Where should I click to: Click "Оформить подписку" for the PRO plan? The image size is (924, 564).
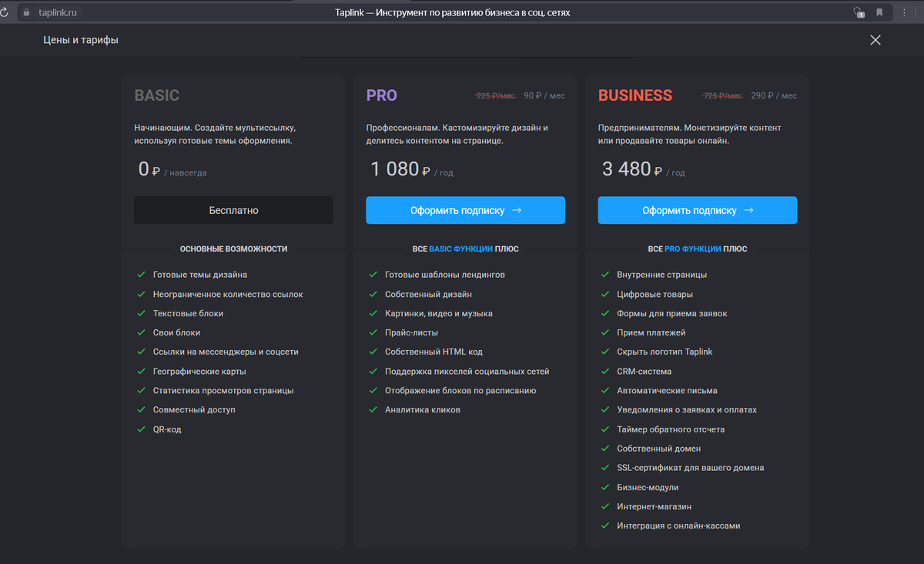click(x=465, y=209)
